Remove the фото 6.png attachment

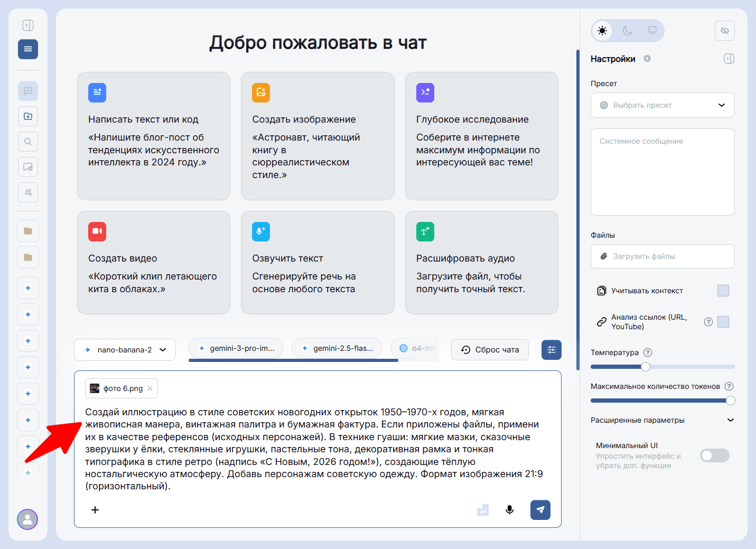[150, 388]
